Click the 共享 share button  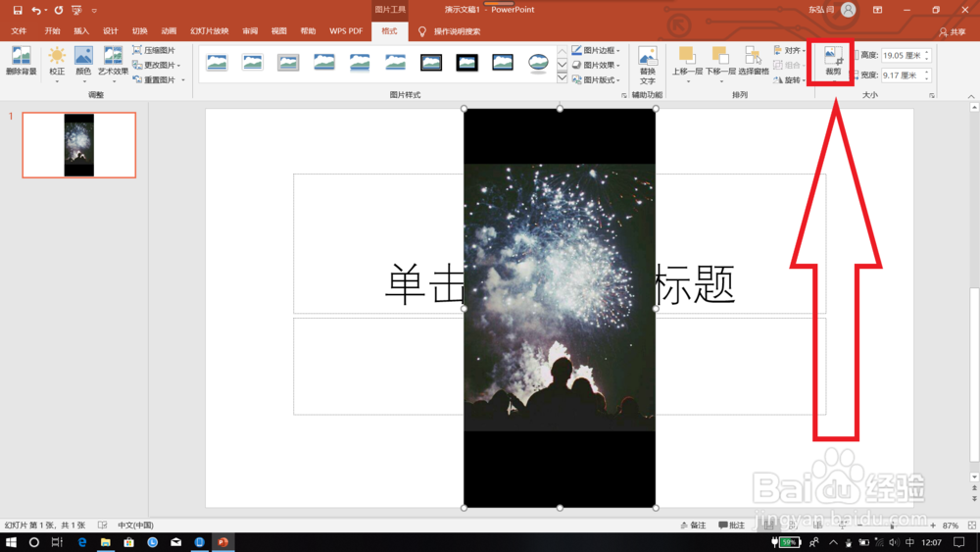pos(953,32)
